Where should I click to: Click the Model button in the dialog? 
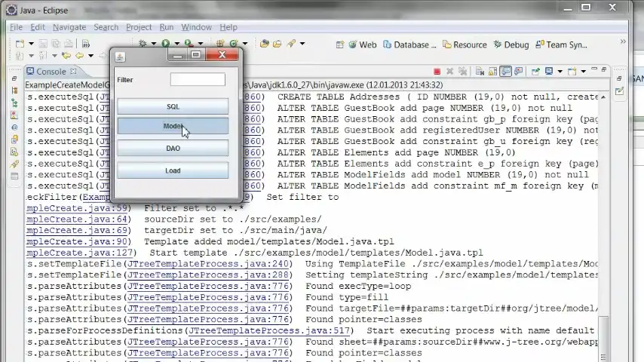pos(173,126)
